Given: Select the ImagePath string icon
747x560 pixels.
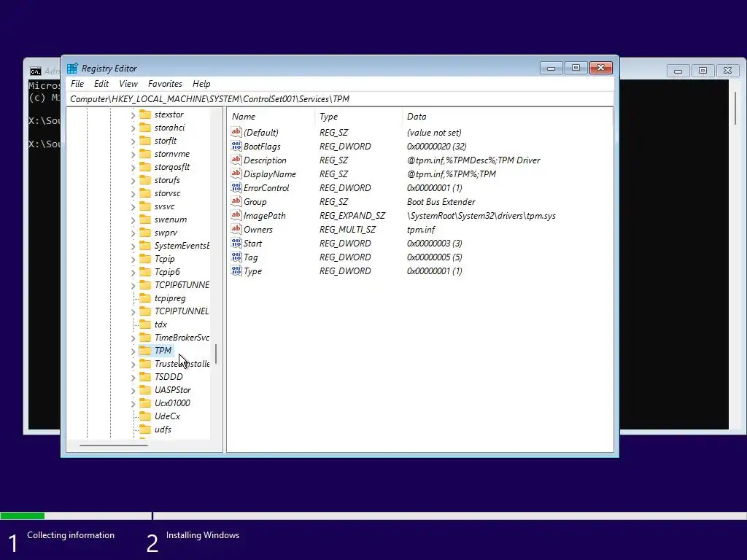Looking at the screenshot, I should pyautogui.click(x=236, y=215).
